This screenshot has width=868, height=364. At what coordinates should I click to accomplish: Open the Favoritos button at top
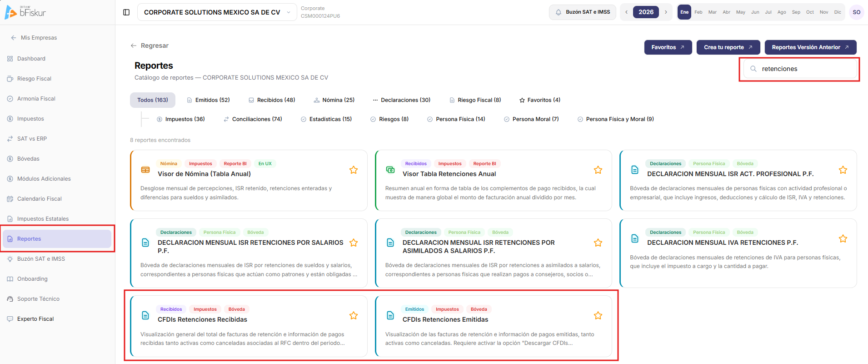668,47
